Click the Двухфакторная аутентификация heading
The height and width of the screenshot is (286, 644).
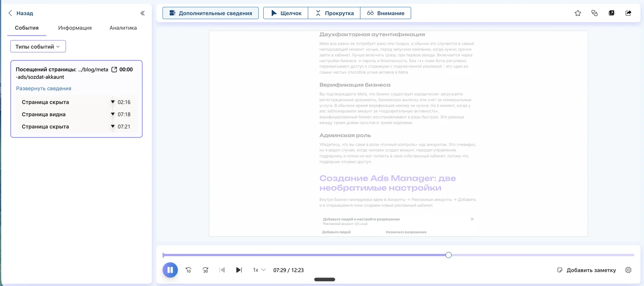coord(372,35)
